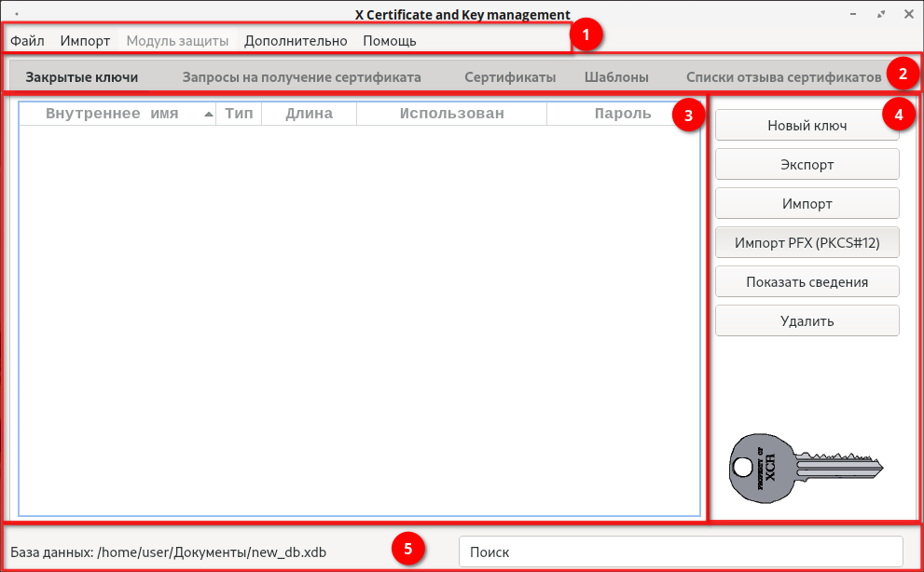Click the Импорт button in right panel
Image resolution: width=924 pixels, height=572 pixels.
click(807, 203)
